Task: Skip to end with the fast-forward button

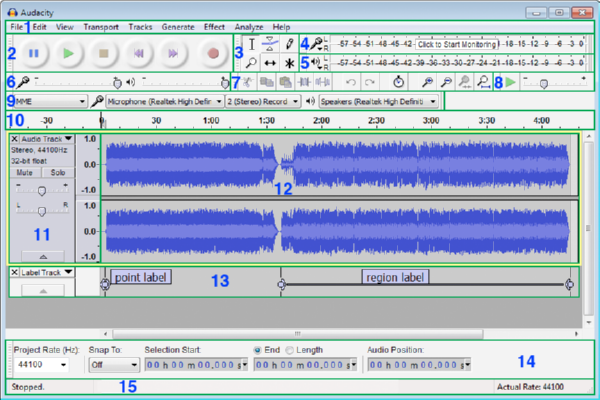Action: pyautogui.click(x=173, y=53)
